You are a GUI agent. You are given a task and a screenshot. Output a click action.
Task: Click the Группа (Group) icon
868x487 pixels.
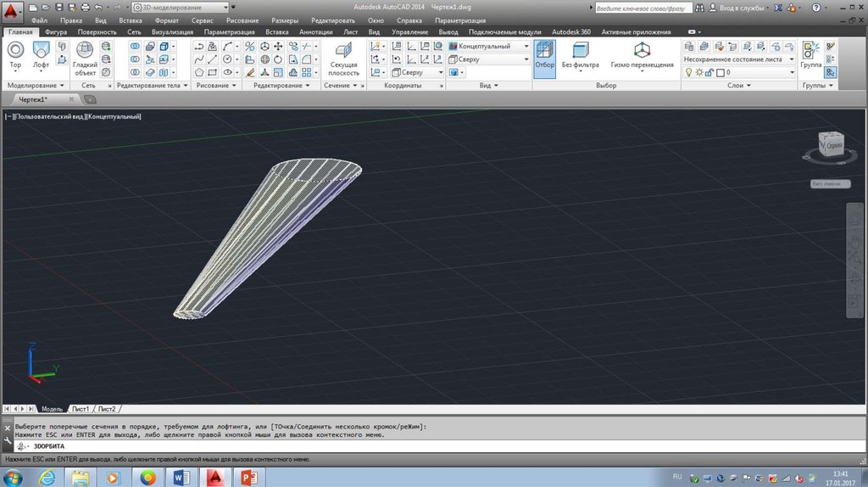click(810, 51)
